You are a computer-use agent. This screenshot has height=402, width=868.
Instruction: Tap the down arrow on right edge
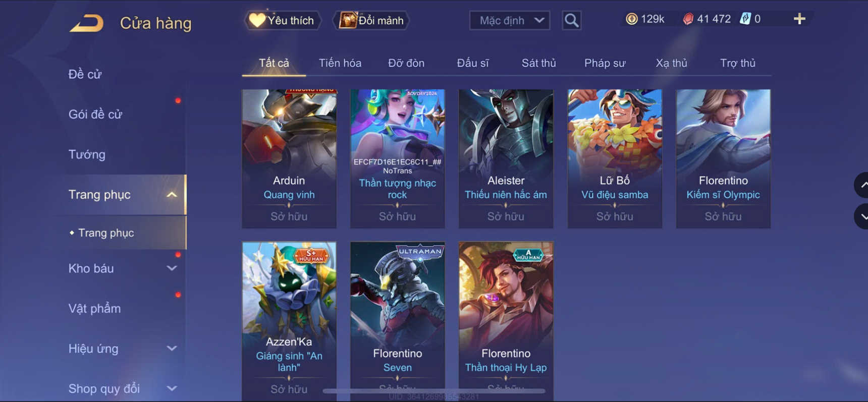[x=862, y=216]
